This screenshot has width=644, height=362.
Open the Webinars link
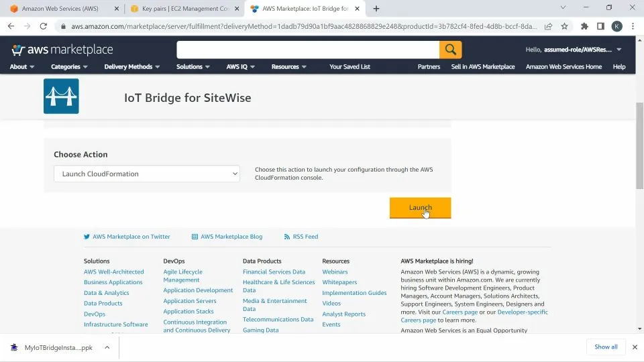pyautogui.click(x=335, y=271)
